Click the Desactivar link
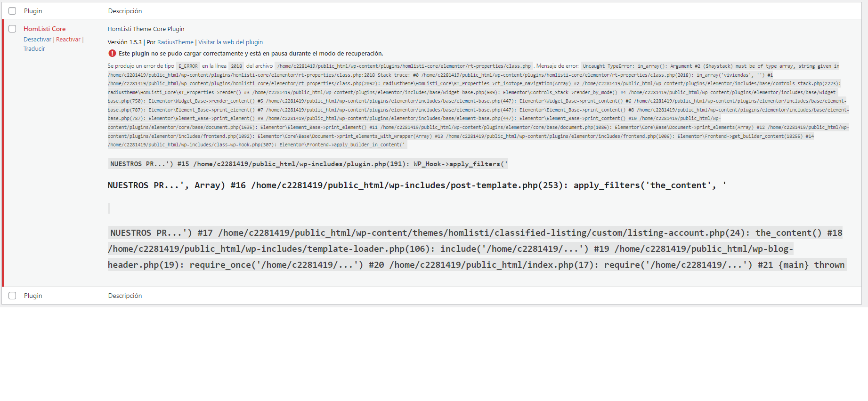 tap(37, 40)
